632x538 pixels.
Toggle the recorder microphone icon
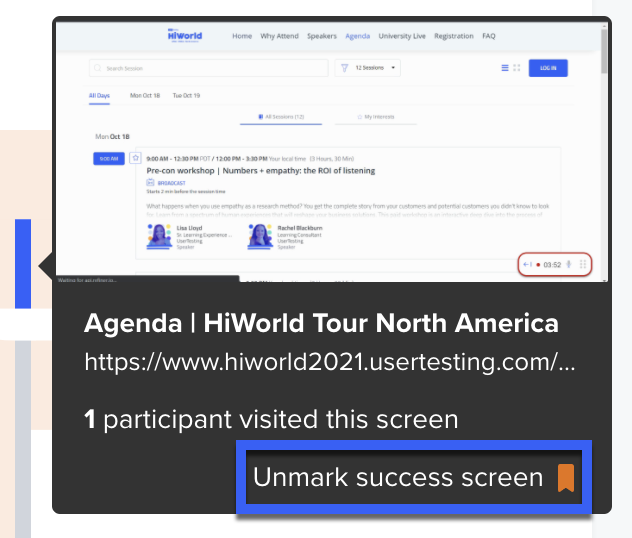[569, 264]
